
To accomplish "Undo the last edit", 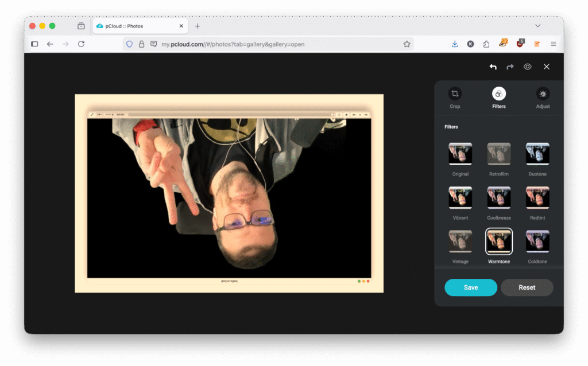I will tap(493, 67).
